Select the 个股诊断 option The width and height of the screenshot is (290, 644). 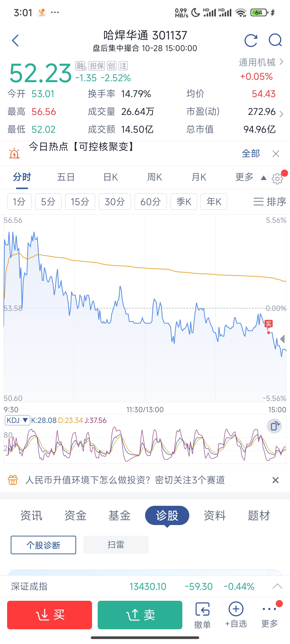point(43,545)
